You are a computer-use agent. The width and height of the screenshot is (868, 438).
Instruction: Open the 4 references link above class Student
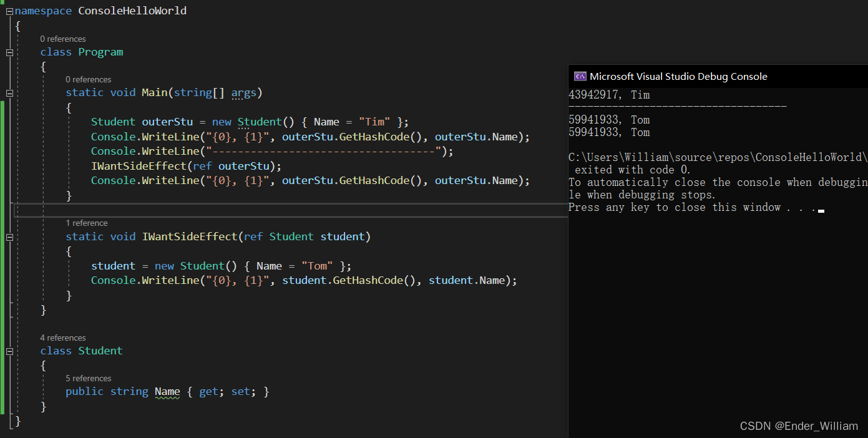pos(63,338)
